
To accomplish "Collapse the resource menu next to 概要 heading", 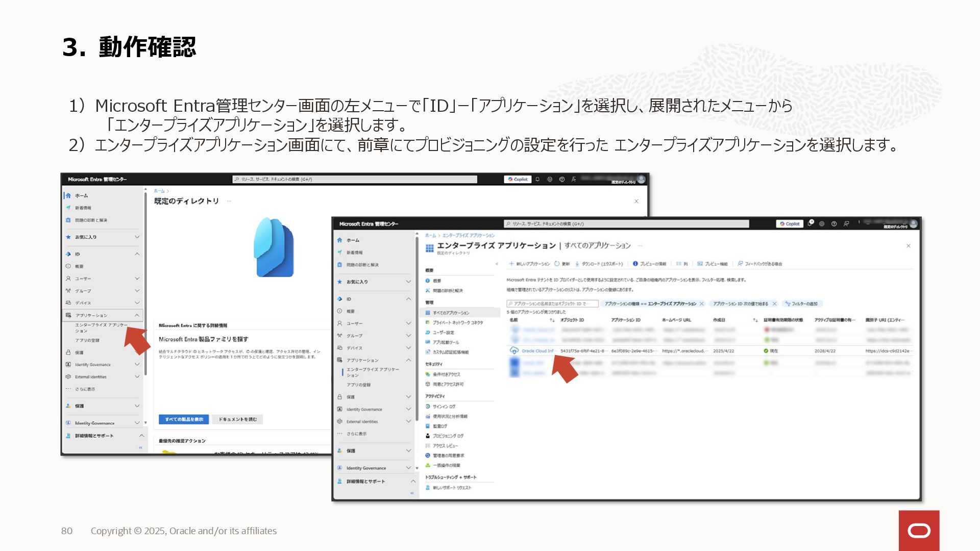I will point(497,264).
